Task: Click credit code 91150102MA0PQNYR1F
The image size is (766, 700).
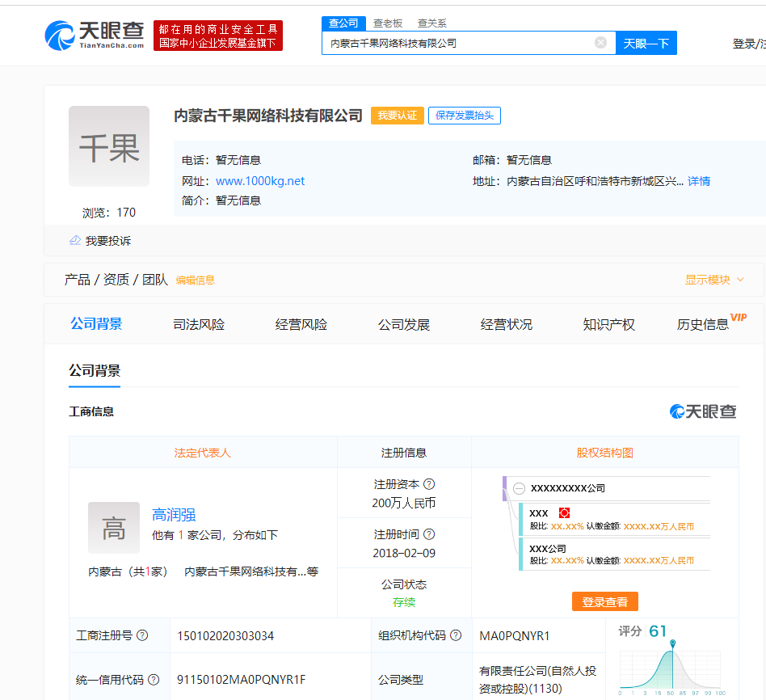Action: (242, 680)
